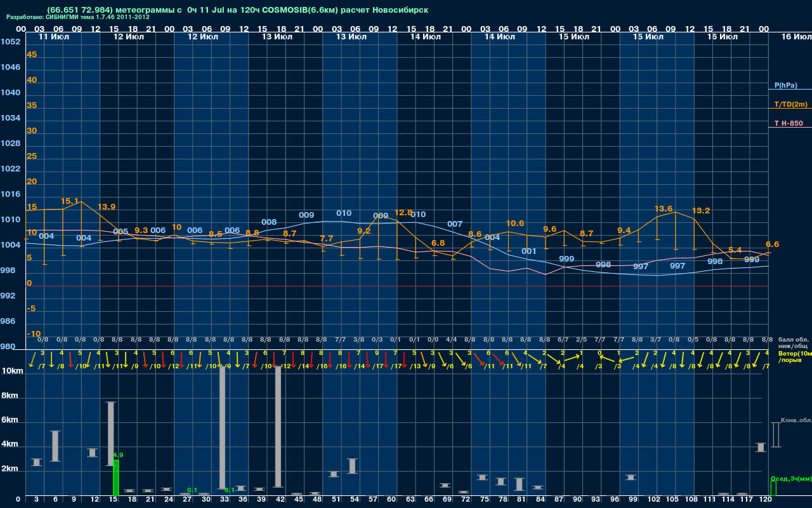The width and height of the screenshot is (812, 508).
Task: Click the 12.8 temperature value
Action: click(403, 213)
